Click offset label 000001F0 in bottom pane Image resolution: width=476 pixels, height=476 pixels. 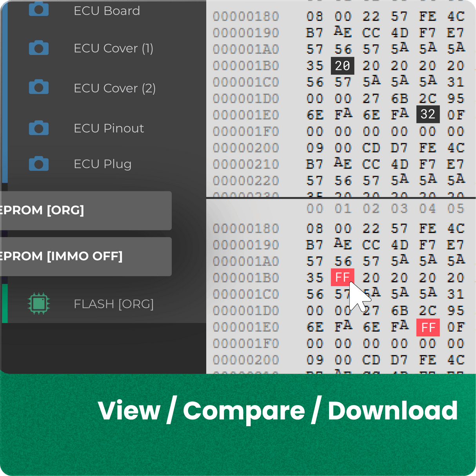point(246,343)
